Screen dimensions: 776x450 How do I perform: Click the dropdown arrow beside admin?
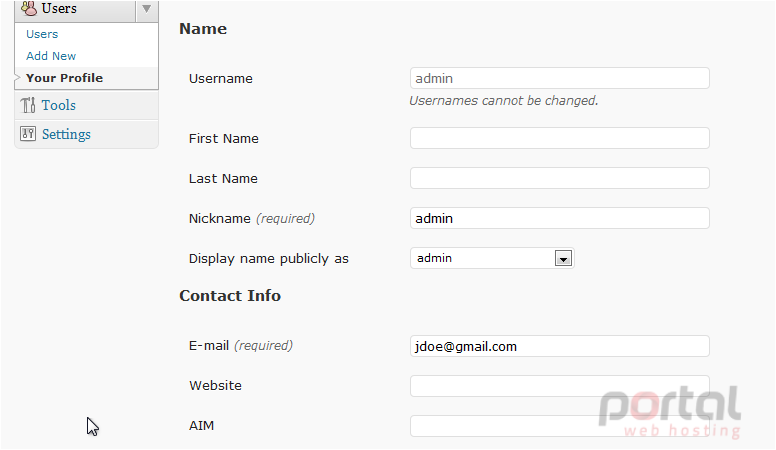(x=563, y=258)
